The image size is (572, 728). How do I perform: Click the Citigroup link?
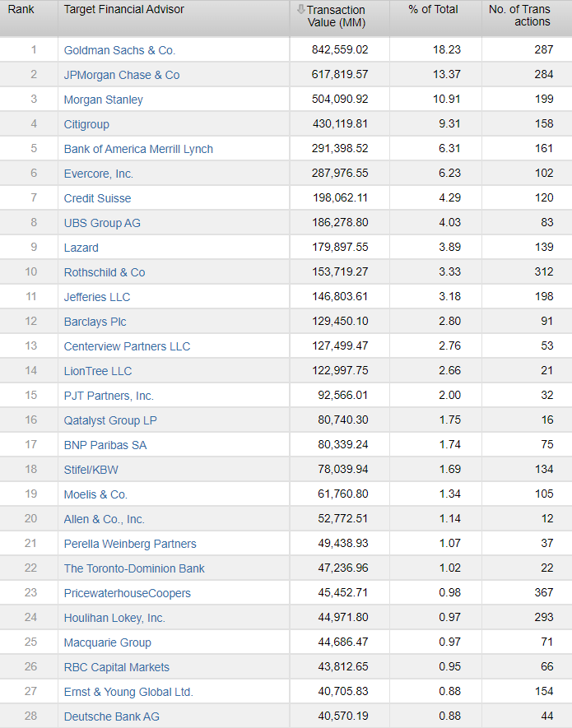coord(86,124)
